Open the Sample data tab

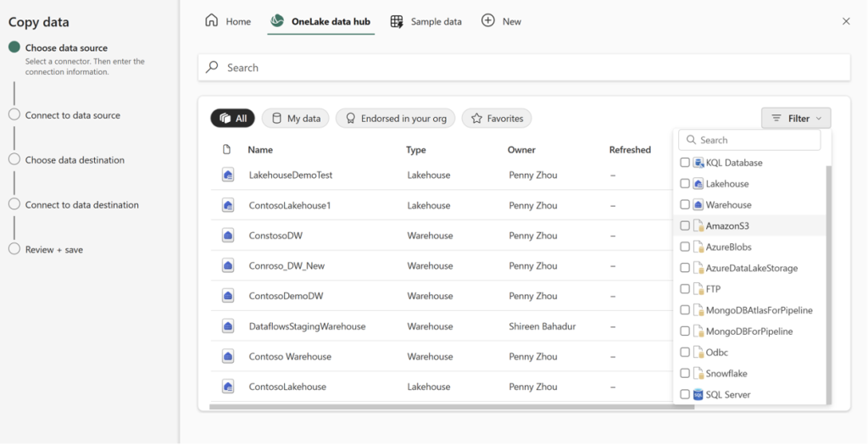point(426,21)
